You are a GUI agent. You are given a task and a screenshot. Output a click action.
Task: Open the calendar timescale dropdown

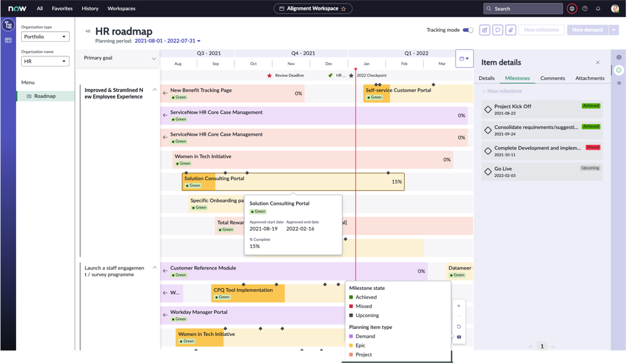464,58
